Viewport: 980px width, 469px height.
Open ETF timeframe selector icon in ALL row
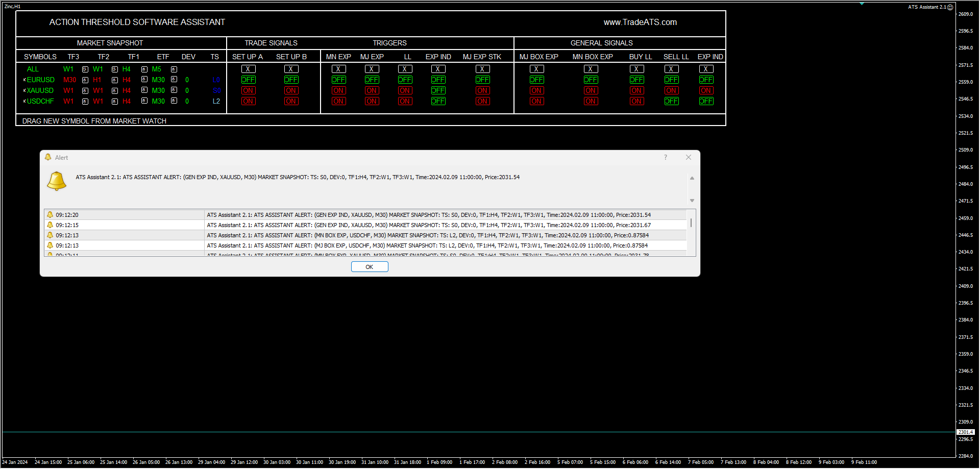pyautogui.click(x=174, y=69)
